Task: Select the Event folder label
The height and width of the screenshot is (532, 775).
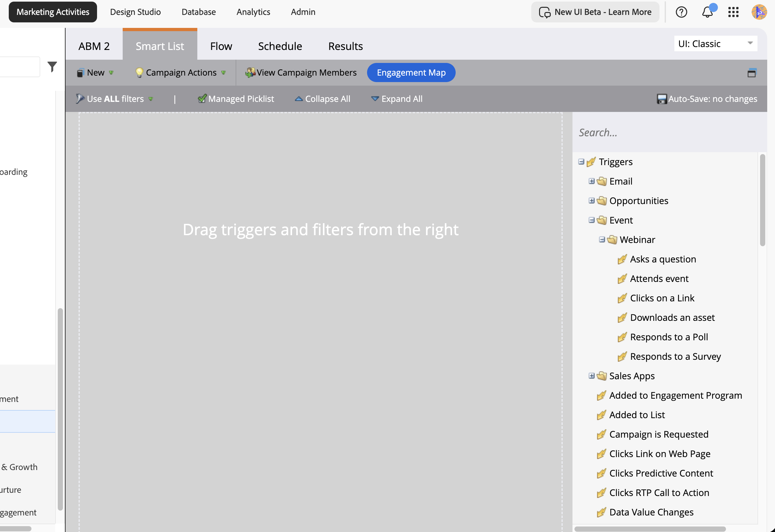Action: pyautogui.click(x=621, y=220)
